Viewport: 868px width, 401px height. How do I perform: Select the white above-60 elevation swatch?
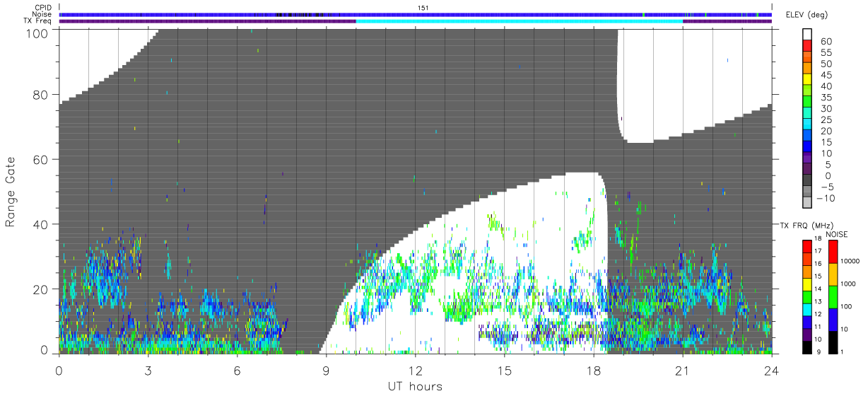[807, 35]
